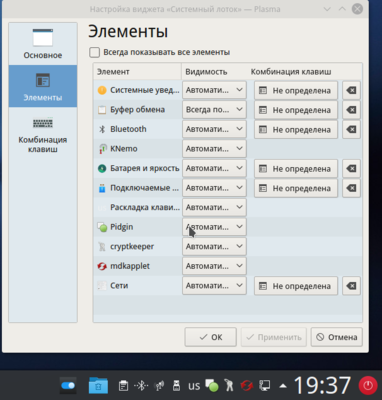Viewport: 382px width, 400px height.
Task: Open removable devices USB tray icon
Action: 176,386
